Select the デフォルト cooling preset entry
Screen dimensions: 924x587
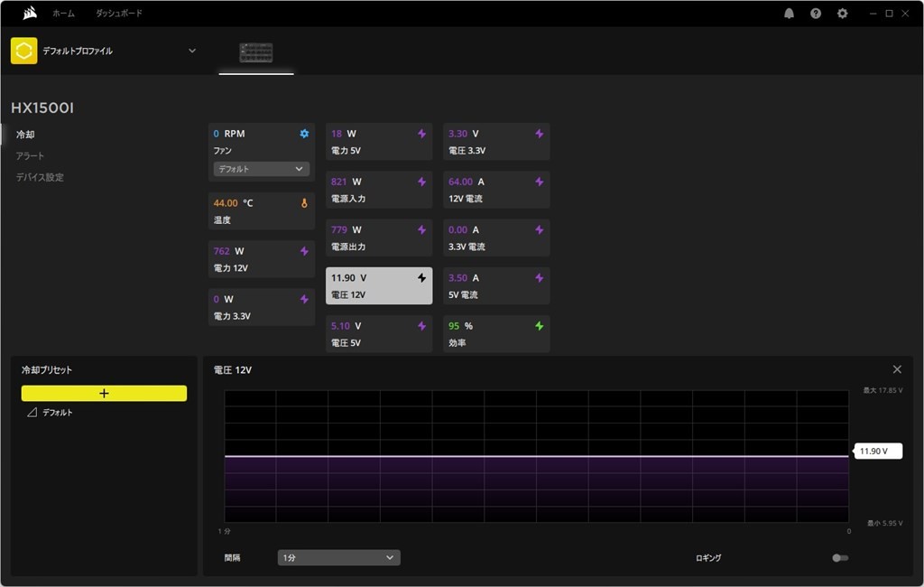click(x=58, y=413)
